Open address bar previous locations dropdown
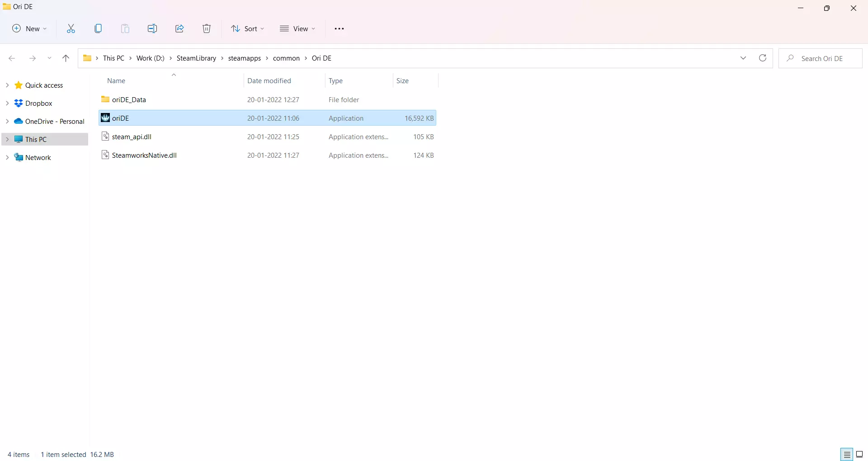Viewport: 868px width, 461px height. [743, 58]
